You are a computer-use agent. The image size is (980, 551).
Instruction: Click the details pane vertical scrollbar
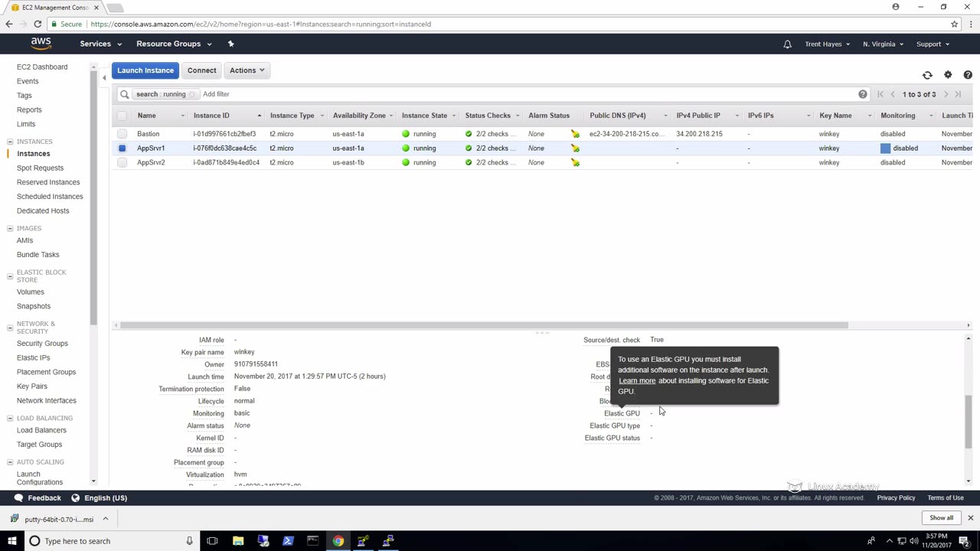969,422
